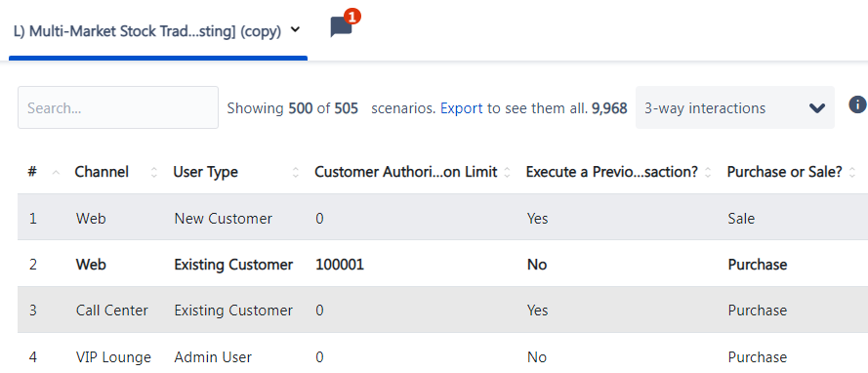Screen dimensions: 868x373
Task: Sort the Channel column
Action: tap(154, 173)
